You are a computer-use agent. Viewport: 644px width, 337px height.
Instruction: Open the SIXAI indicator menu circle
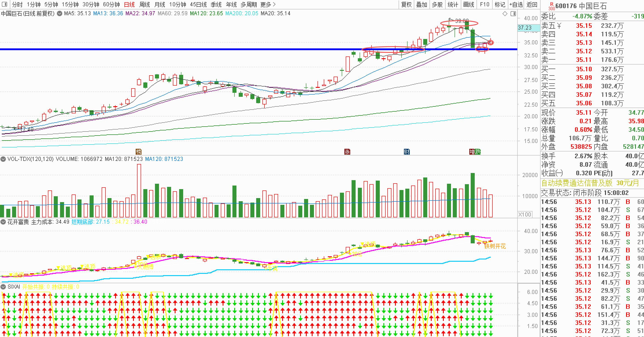(3, 286)
